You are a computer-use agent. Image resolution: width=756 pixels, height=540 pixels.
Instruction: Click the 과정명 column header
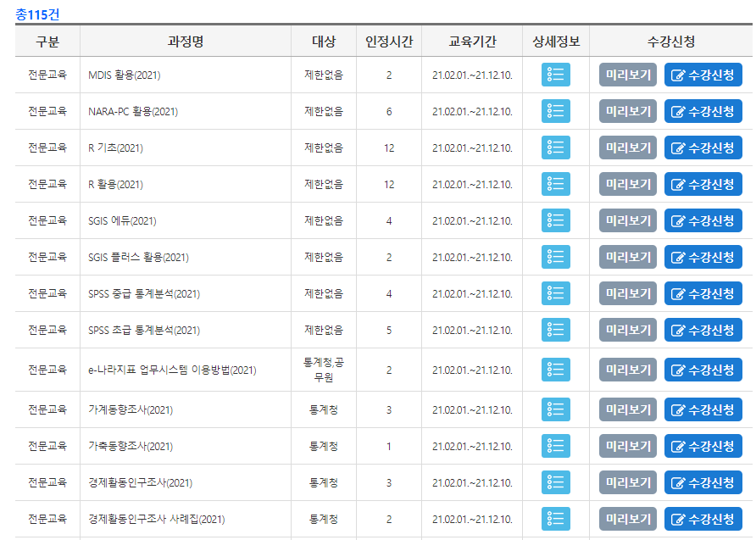tap(186, 42)
